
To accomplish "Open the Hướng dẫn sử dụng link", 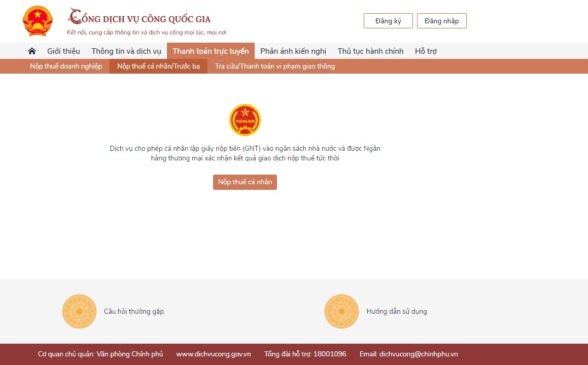I will coord(397,312).
